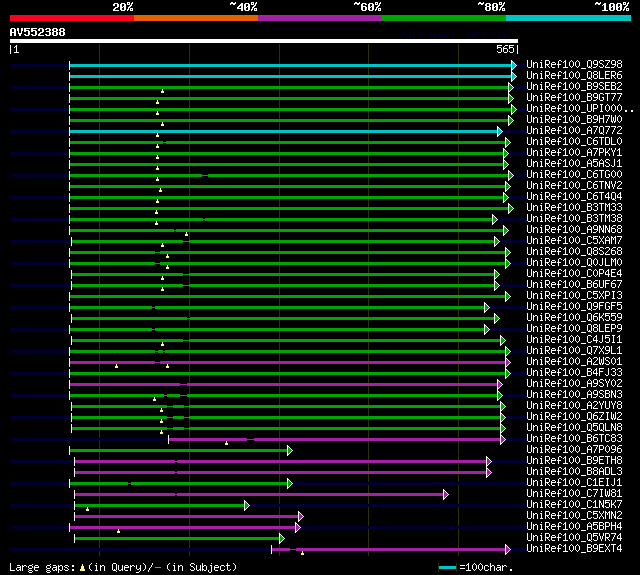Open hit UniRef100_B3TM33
Image resolution: width=640 pixels, height=575 pixels.
click(x=574, y=208)
